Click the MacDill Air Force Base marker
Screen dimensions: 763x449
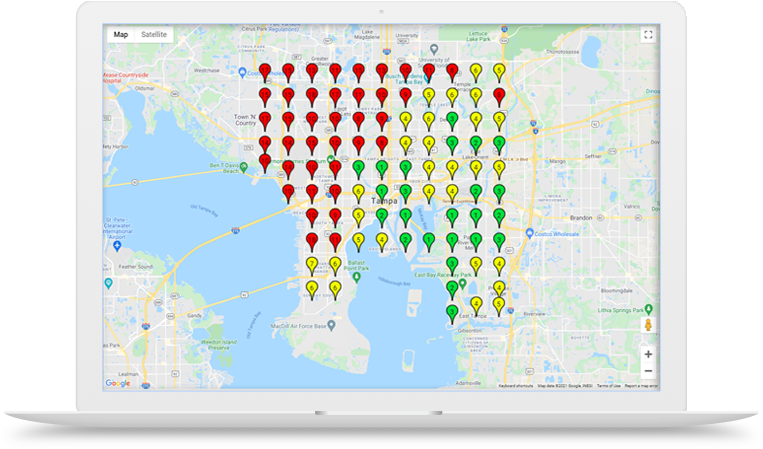(331, 325)
